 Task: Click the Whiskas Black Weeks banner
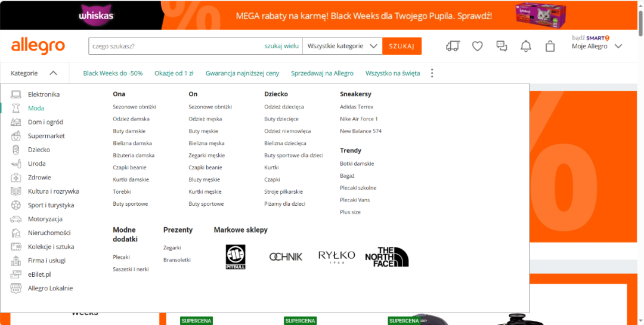[322, 15]
